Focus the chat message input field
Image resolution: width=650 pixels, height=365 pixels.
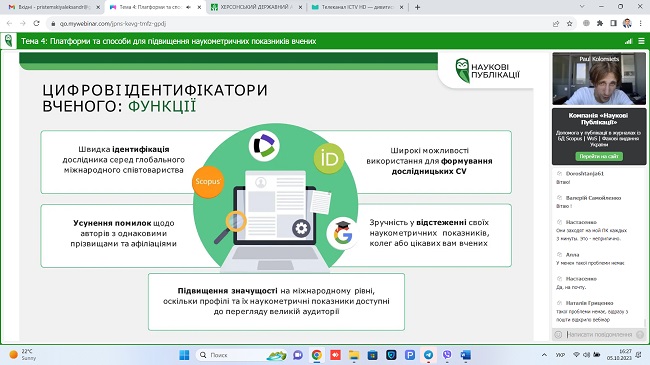point(599,334)
